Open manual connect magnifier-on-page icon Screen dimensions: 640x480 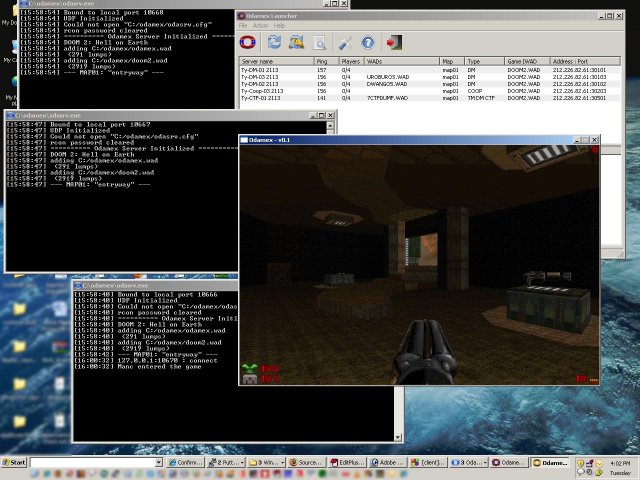[320, 42]
